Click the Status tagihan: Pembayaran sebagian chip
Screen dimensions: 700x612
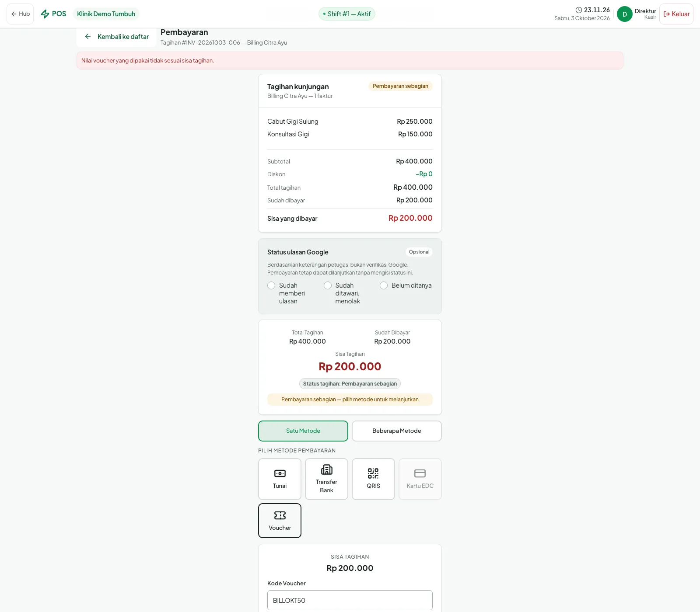pos(350,384)
